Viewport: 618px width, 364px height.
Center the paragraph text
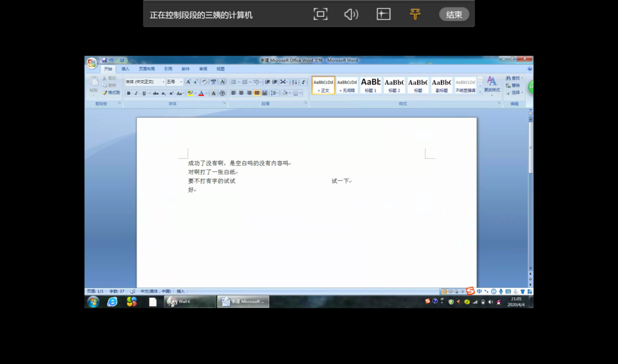point(241,93)
